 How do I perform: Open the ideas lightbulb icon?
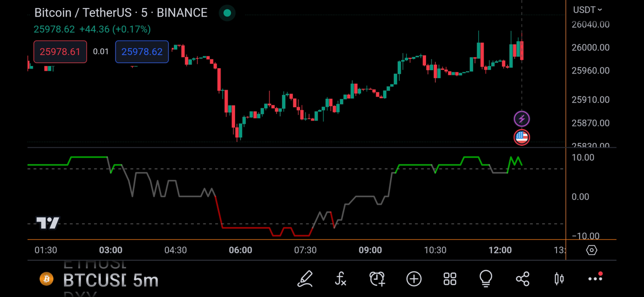pyautogui.click(x=486, y=278)
